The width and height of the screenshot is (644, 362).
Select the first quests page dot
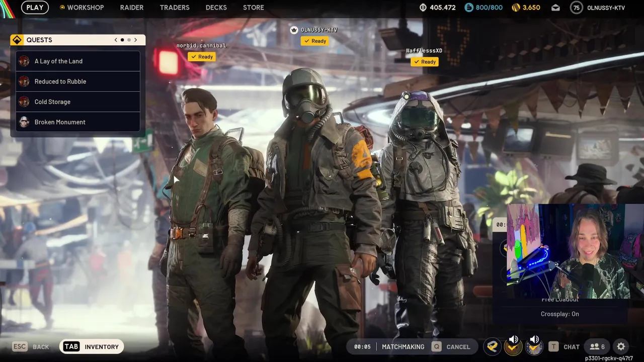tap(122, 40)
